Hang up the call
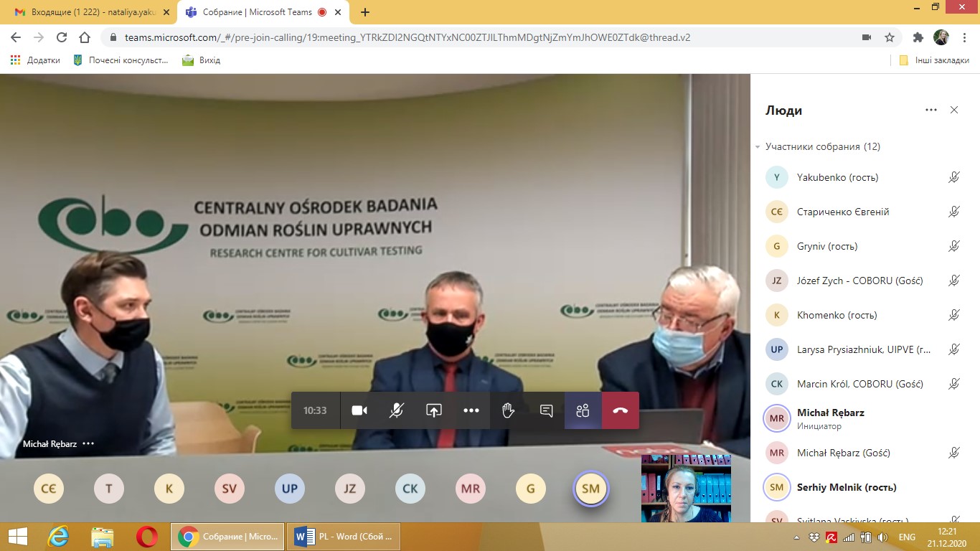Viewport: 980px width, 551px height. [x=621, y=410]
